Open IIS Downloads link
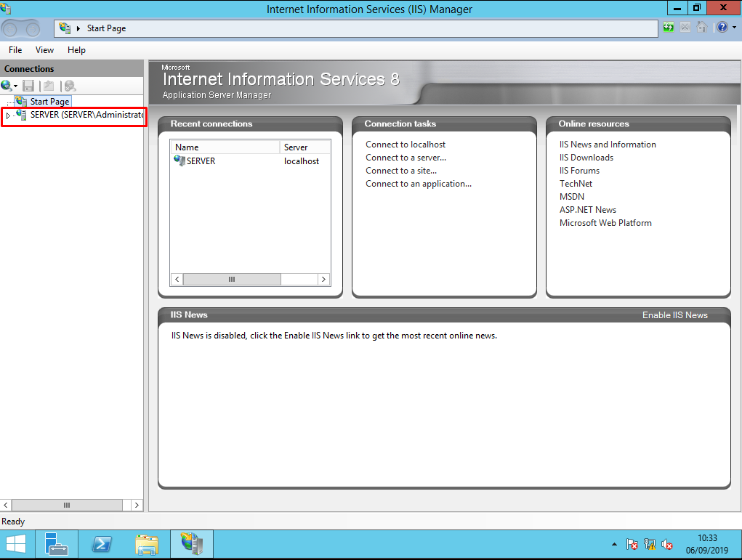Viewport: 742px width, 560px height. pyautogui.click(x=586, y=158)
